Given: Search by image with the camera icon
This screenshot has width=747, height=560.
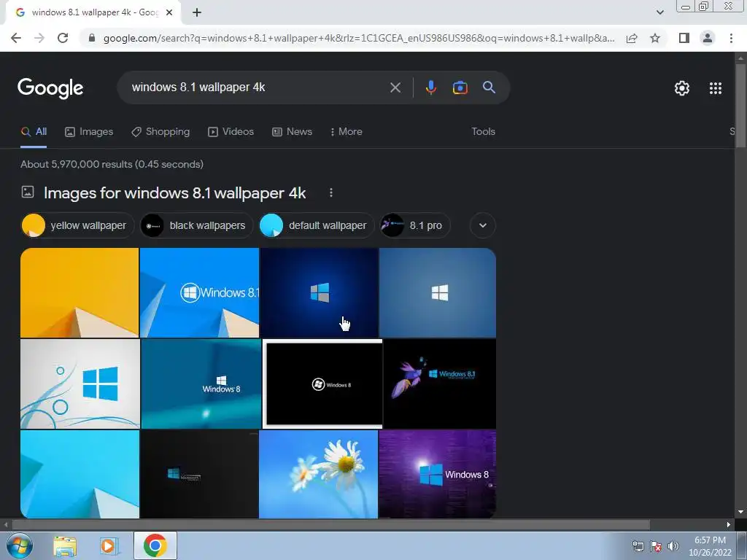Looking at the screenshot, I should [460, 87].
